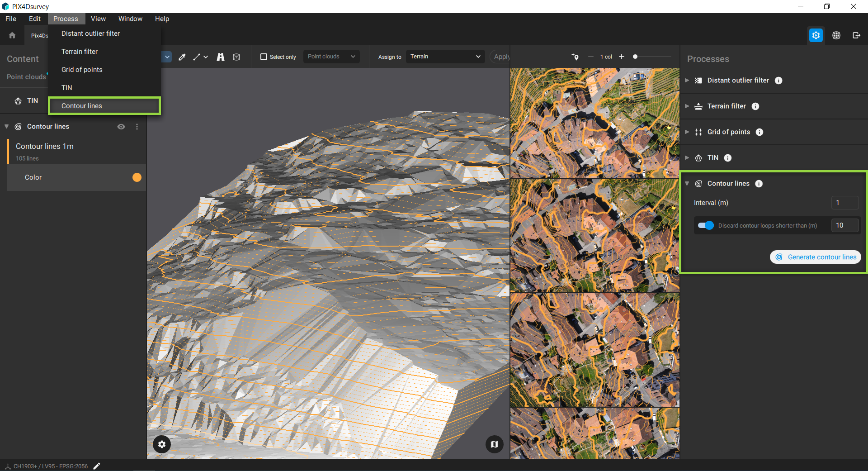Click the globe icon near the top right
Viewport: 868px width, 471px height.
point(836,35)
